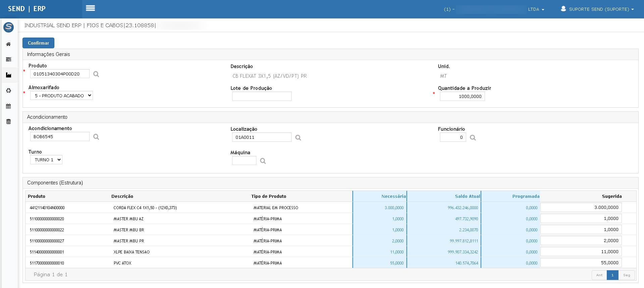
Task: Click the Quantidade a Produzir field
Action: [x=462, y=96]
